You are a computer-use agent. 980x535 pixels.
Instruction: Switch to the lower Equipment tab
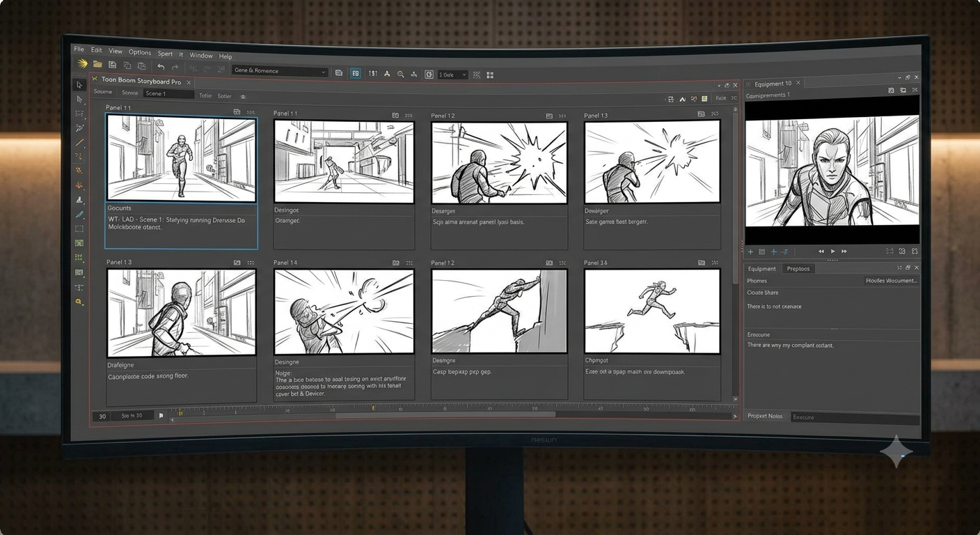coord(761,269)
